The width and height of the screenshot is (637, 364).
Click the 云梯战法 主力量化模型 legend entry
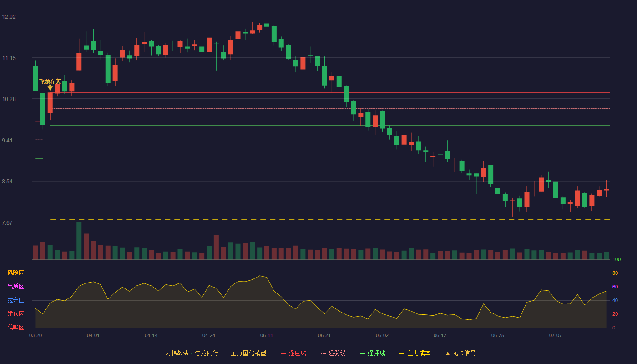point(215,353)
